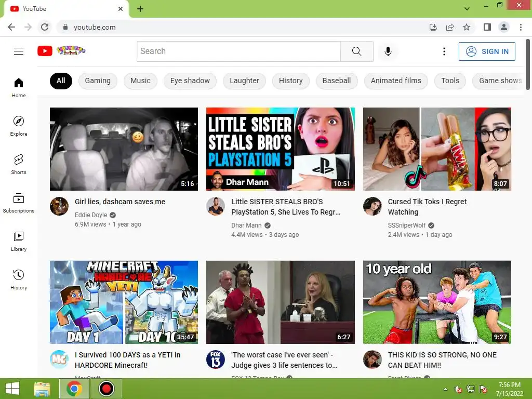
Task: Open Library in sidebar
Action: coord(19,241)
